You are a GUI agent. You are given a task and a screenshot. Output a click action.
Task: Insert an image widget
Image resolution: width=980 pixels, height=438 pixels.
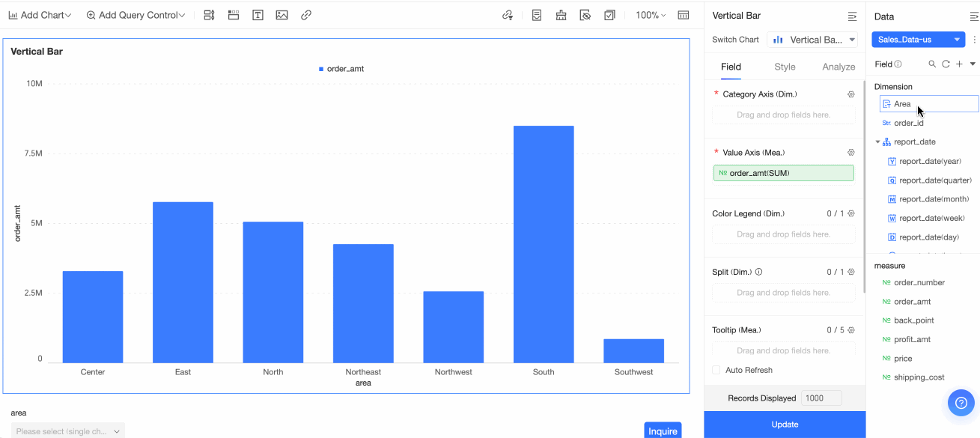[x=281, y=15]
